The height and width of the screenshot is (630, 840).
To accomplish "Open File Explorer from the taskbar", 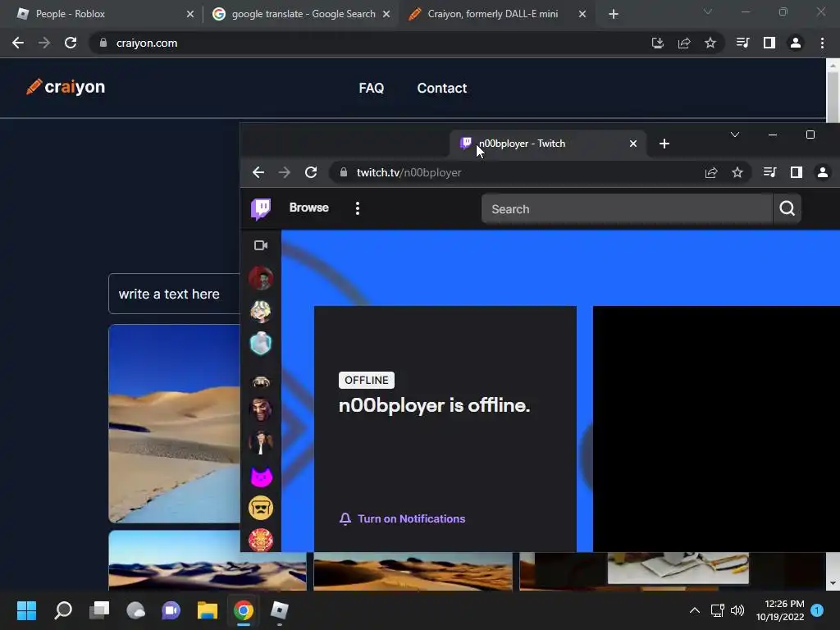I will tap(208, 610).
